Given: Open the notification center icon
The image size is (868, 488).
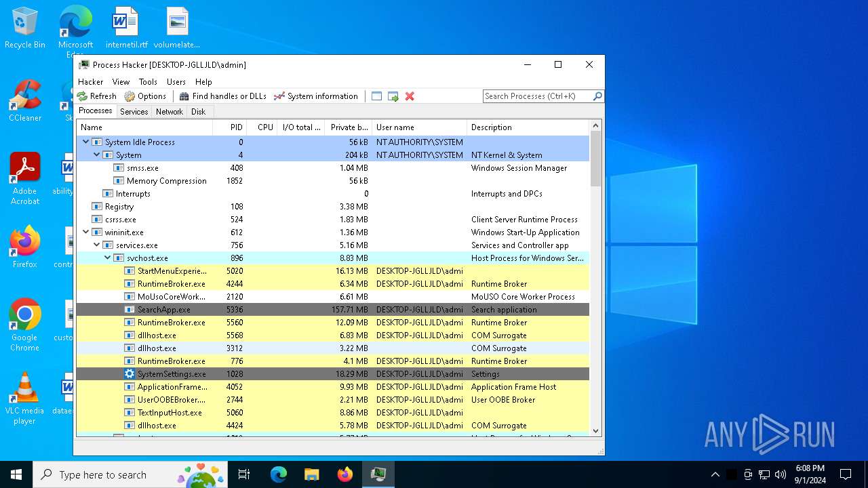Looking at the screenshot, I should pos(846,474).
